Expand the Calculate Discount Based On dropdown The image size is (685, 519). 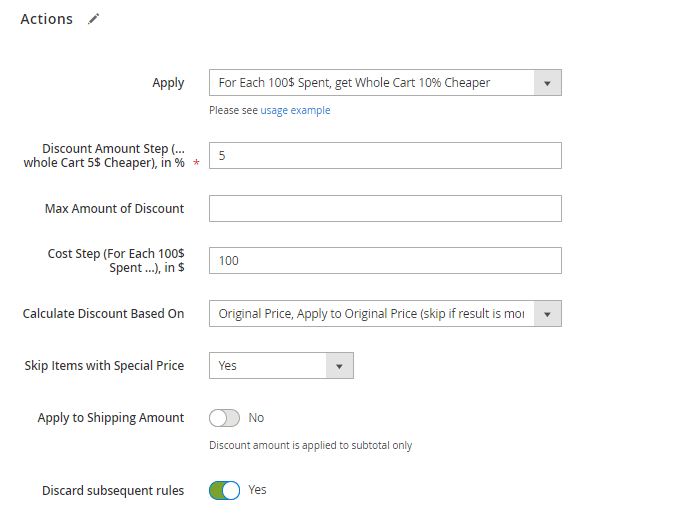tap(385, 313)
